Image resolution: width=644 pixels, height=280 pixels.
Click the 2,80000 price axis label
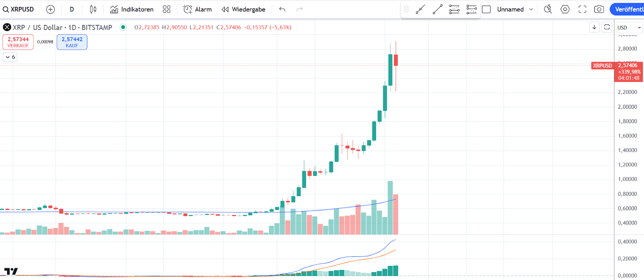click(627, 49)
